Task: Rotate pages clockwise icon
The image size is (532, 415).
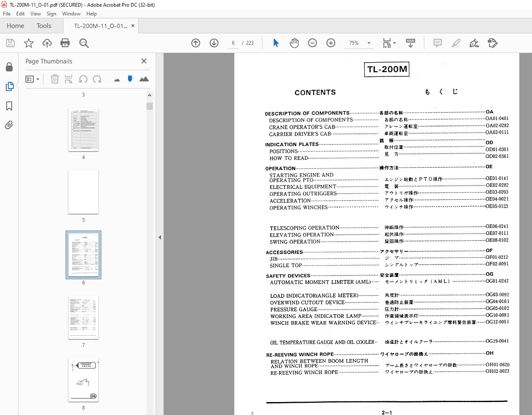Action: (x=97, y=79)
